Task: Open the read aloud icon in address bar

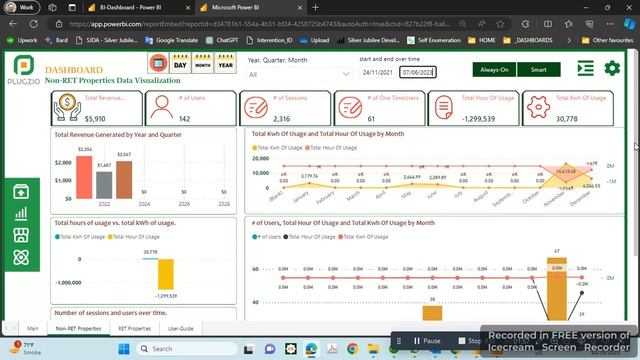Action: 482,24
